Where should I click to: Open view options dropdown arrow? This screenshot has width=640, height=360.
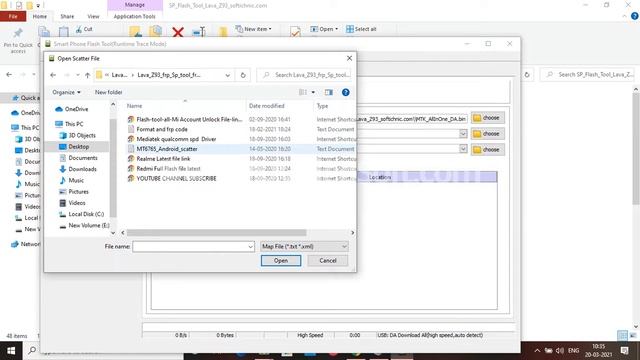point(313,92)
